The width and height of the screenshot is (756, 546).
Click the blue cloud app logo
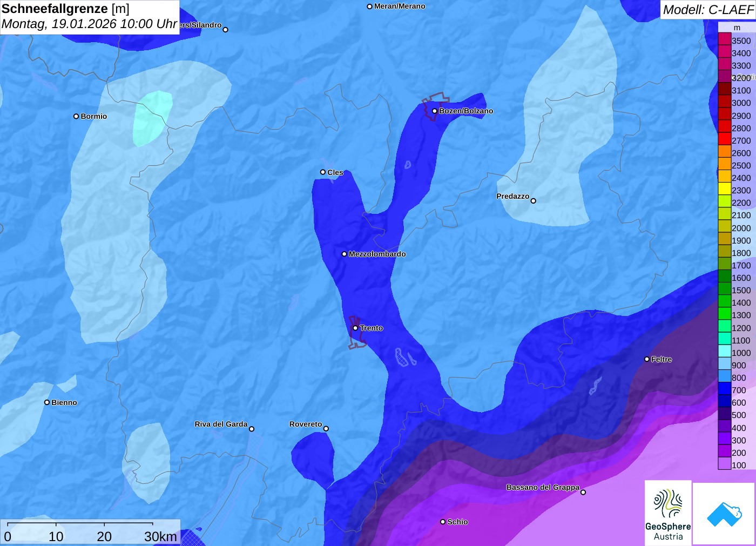(x=724, y=514)
